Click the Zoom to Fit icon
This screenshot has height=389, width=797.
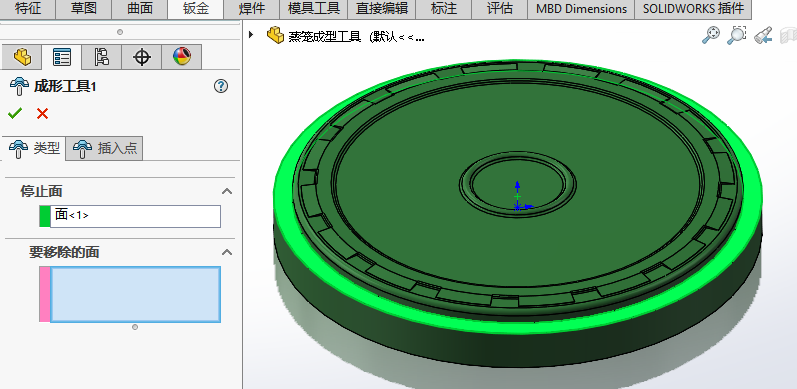711,35
